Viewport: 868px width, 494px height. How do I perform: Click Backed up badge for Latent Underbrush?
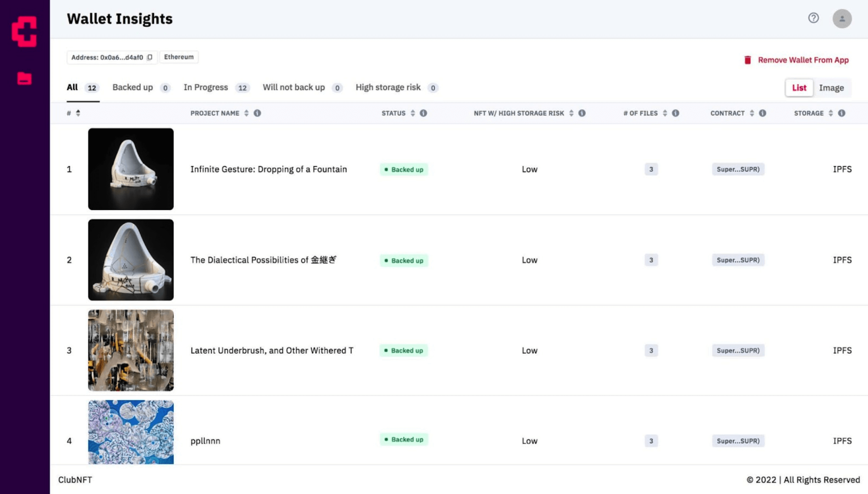tap(404, 350)
